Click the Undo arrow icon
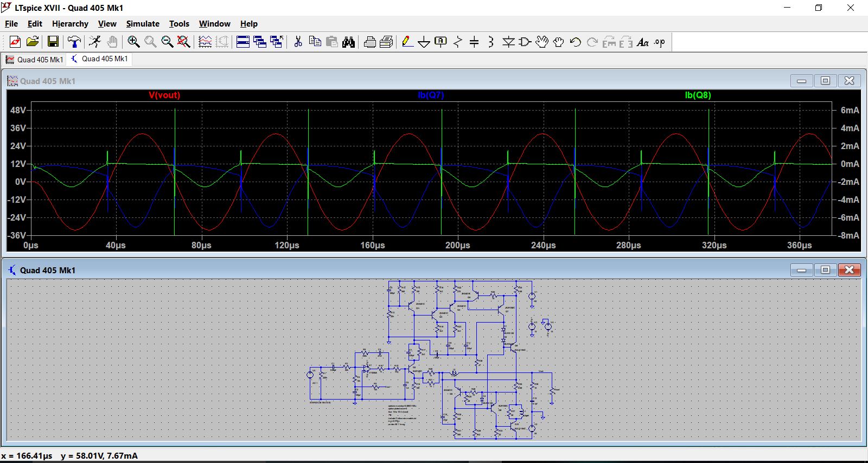The width and height of the screenshot is (868, 463). pos(576,42)
